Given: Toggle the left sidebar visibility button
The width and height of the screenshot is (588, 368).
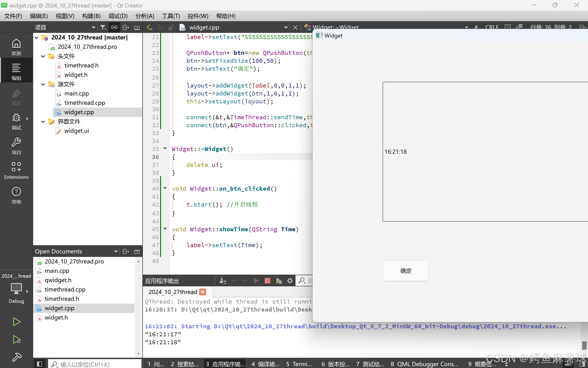Looking at the screenshot, I should [39, 364].
